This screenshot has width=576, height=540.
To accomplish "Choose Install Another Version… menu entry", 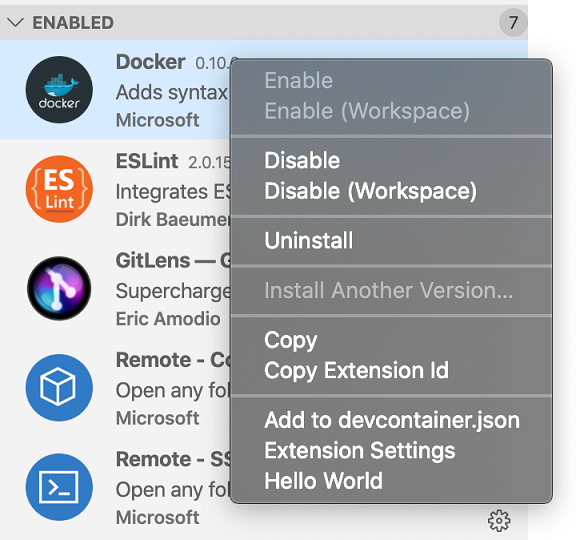I will [391, 291].
